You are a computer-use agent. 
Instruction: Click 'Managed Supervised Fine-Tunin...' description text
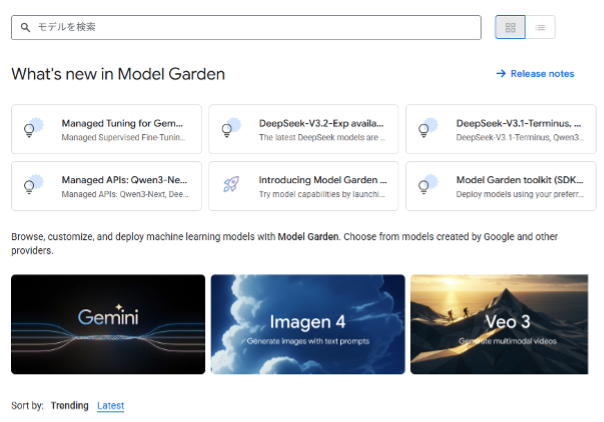(123, 137)
